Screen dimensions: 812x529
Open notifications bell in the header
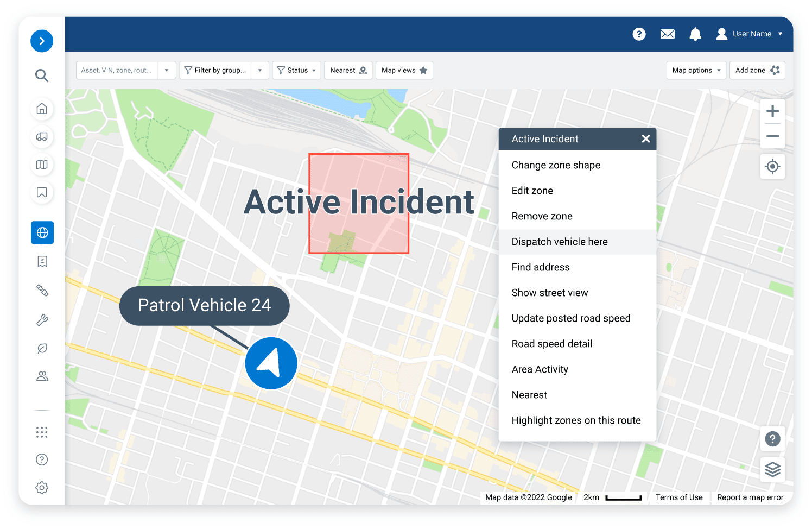(695, 34)
